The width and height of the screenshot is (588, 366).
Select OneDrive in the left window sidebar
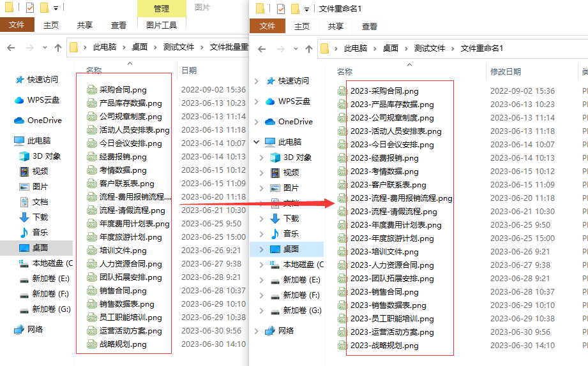44,120
